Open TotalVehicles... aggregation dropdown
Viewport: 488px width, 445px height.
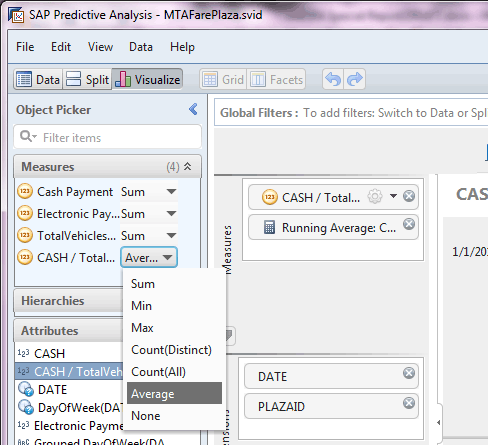(x=149, y=236)
